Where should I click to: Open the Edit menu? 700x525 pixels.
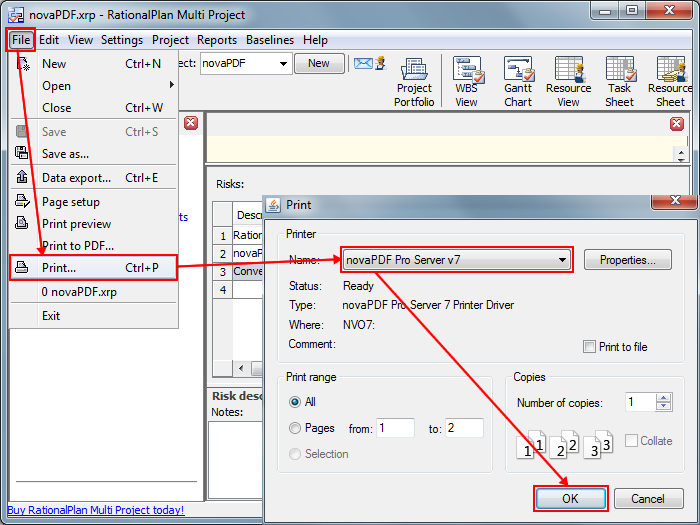(x=49, y=40)
